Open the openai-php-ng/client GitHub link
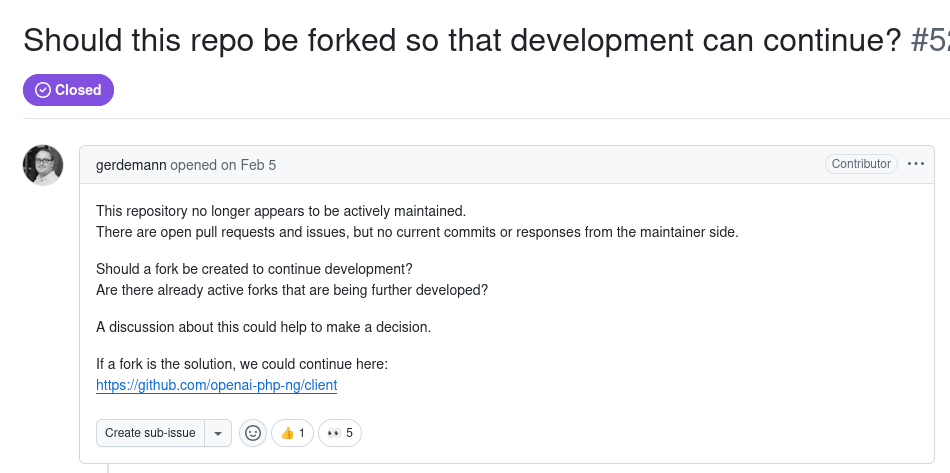The image size is (950, 473). pyautogui.click(x=216, y=385)
